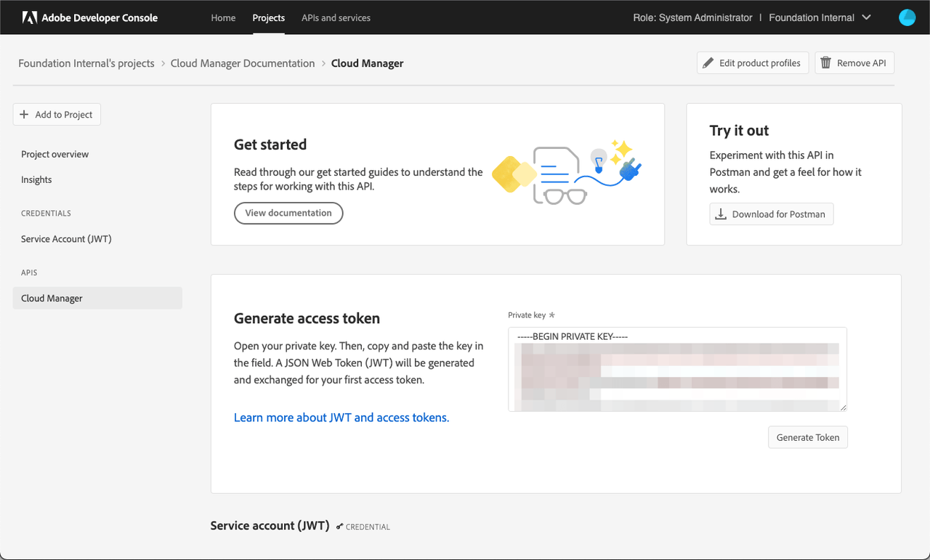Click the Adobe Developer Console title
The height and width of the screenshot is (560, 930).
tap(100, 17)
